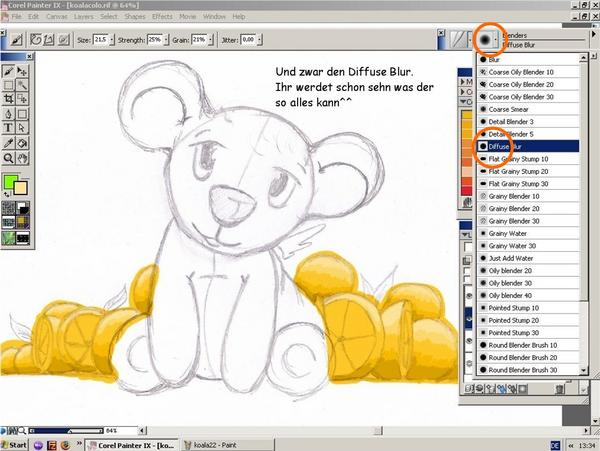The height and width of the screenshot is (451, 600).
Task: Select the Paint Bucket tool
Action: click(22, 143)
